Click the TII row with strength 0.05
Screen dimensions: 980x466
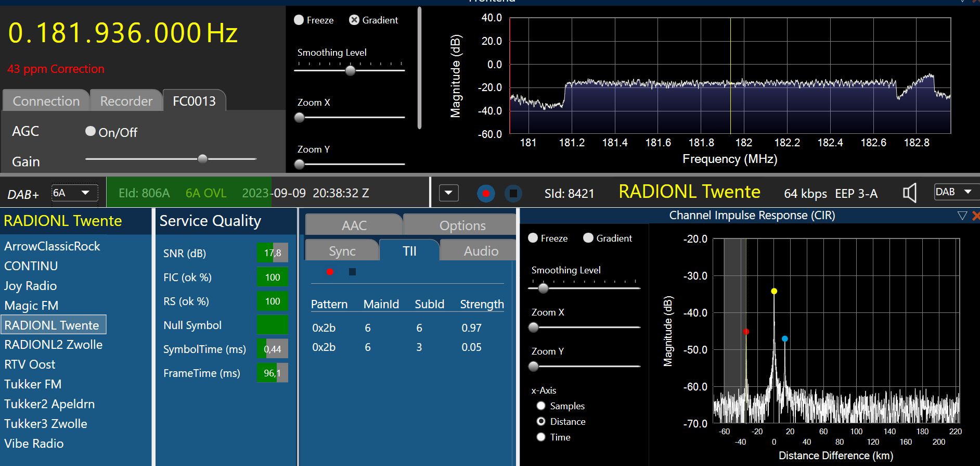[407, 347]
